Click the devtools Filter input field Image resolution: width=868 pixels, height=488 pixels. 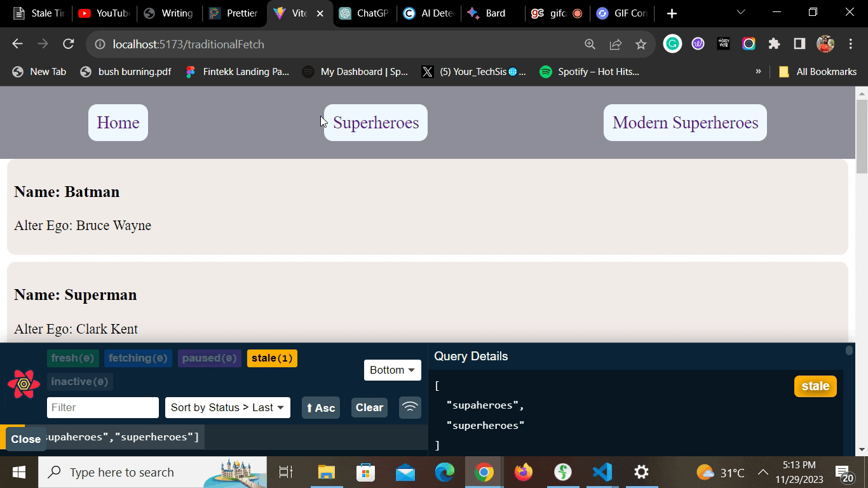(103, 407)
